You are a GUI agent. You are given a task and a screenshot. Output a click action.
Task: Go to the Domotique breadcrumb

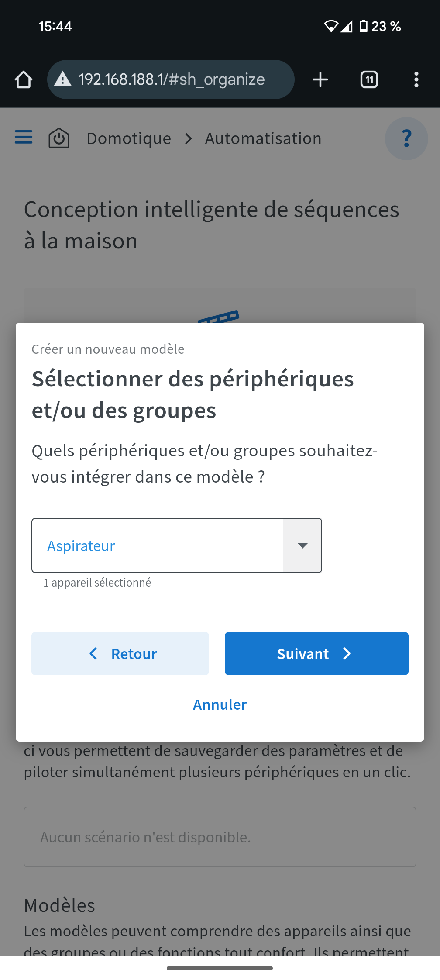(129, 138)
